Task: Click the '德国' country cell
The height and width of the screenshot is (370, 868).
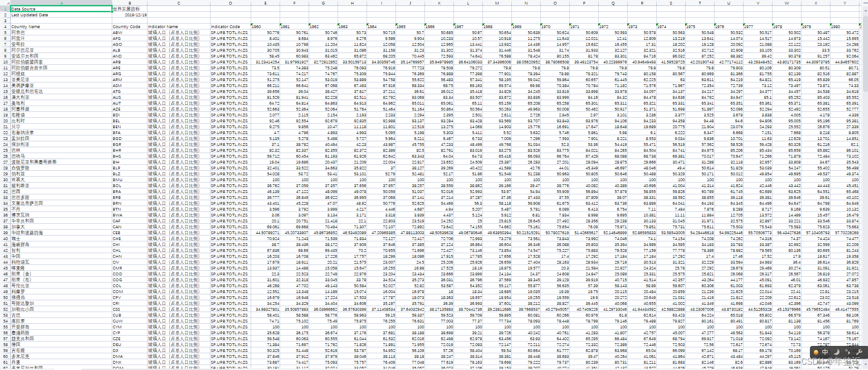Action: pyautogui.click(x=61, y=344)
